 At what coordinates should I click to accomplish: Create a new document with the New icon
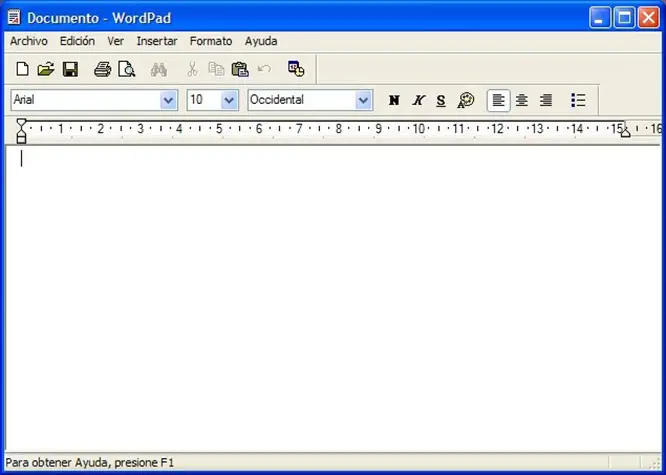point(22,69)
